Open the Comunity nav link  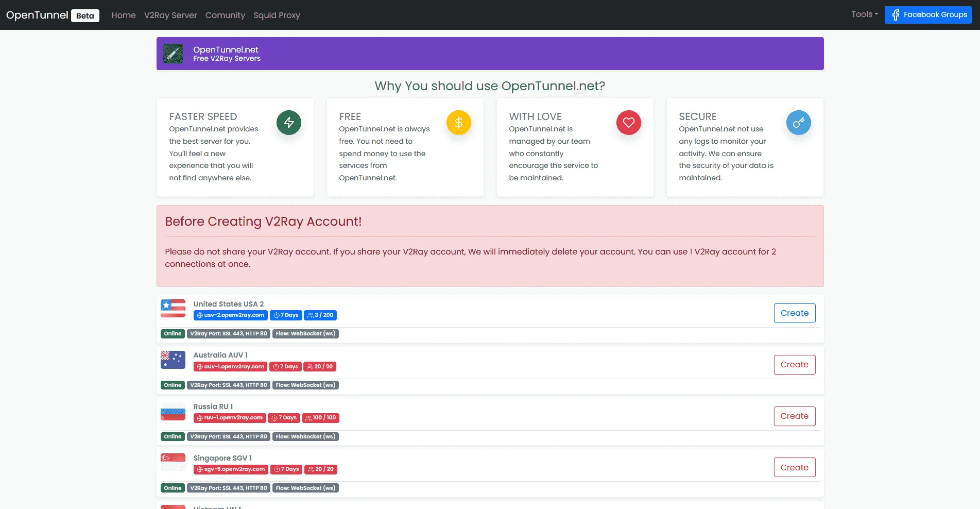(x=225, y=15)
